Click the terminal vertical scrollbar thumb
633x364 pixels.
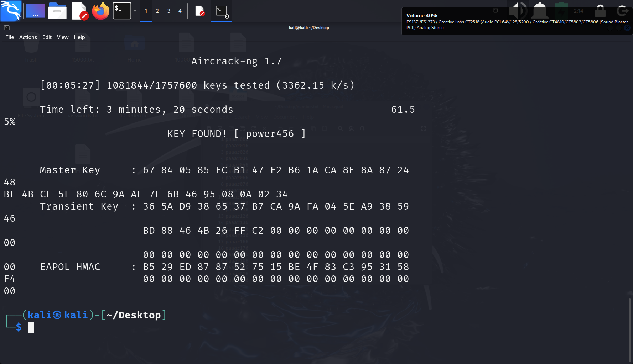point(630,330)
